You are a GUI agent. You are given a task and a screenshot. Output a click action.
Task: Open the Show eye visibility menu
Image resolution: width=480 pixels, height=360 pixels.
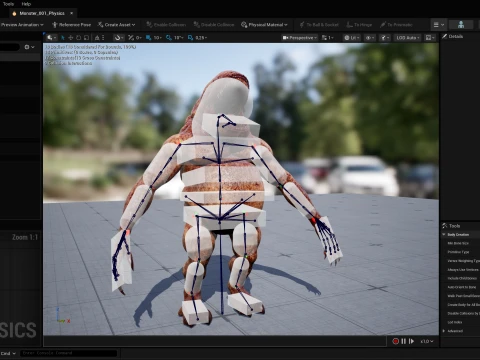coord(370,38)
